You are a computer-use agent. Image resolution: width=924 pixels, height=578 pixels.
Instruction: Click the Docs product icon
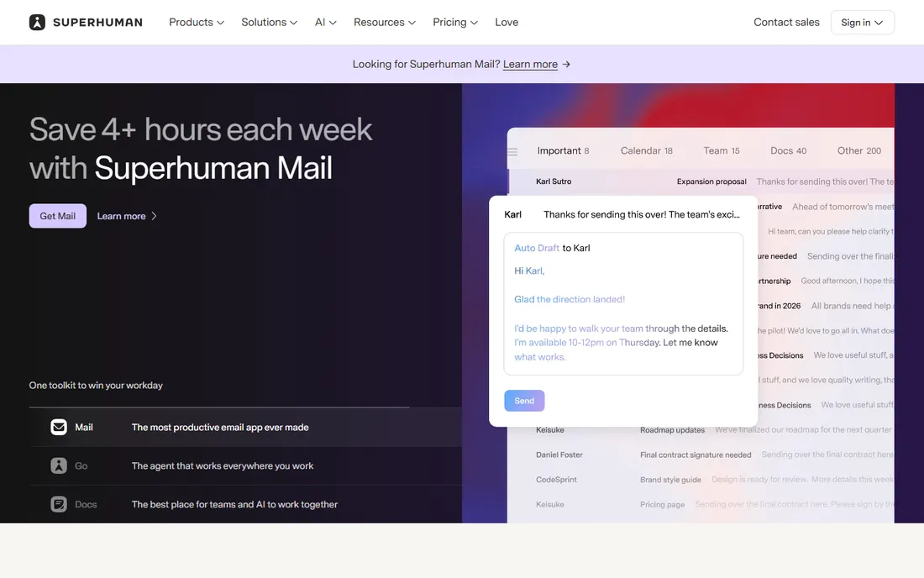click(x=58, y=504)
